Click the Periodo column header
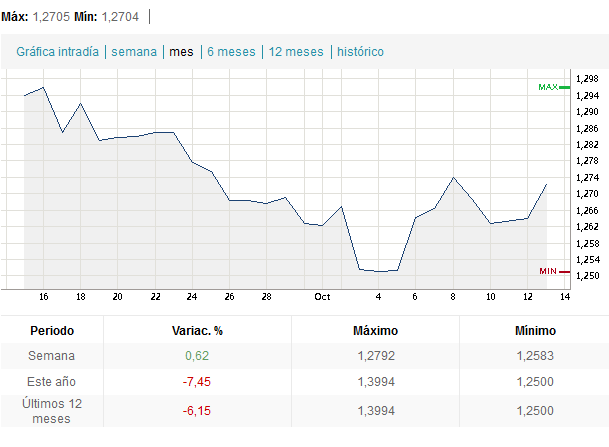This screenshot has width=609, height=447. click(52, 331)
